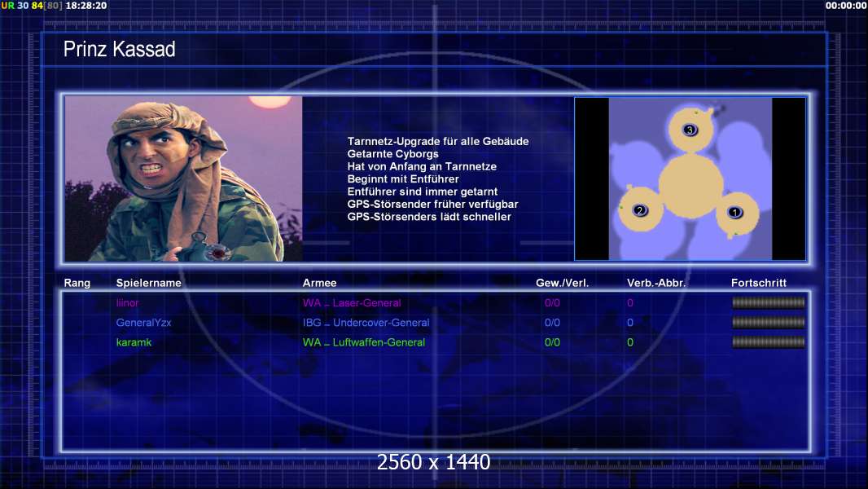This screenshot has width=868, height=489.
Task: Click the Verb.-Abbr. column header
Action: pyautogui.click(x=656, y=283)
